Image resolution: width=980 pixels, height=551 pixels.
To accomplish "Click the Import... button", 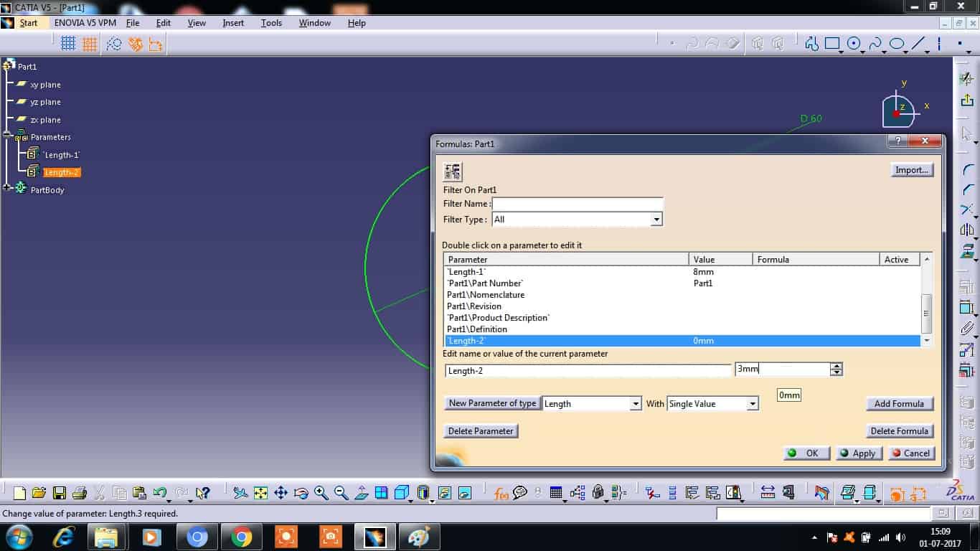I will tap(912, 170).
